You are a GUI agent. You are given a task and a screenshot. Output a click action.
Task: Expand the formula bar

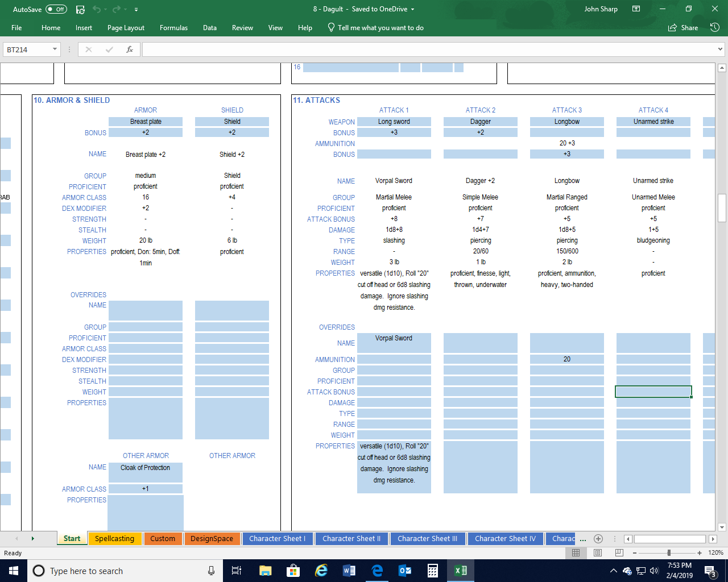[721, 49]
